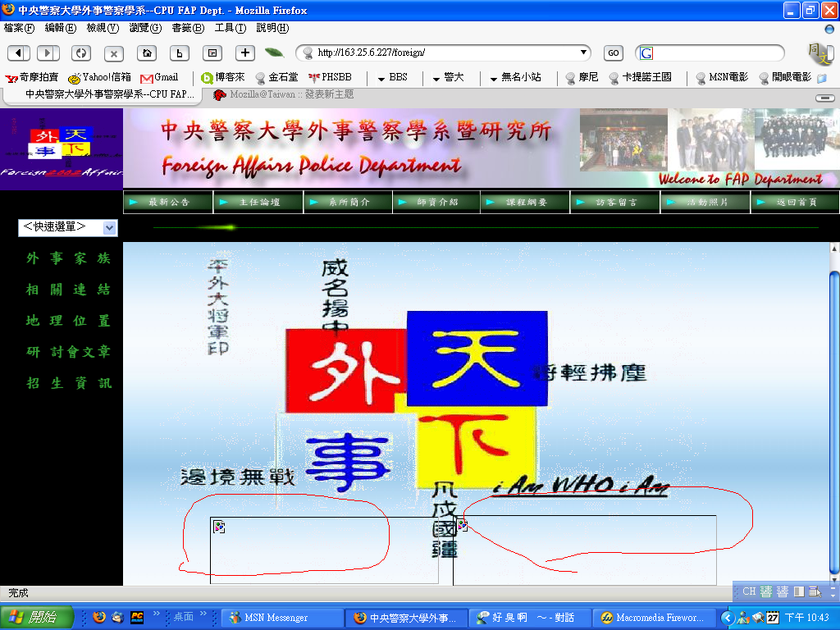This screenshot has height=630, width=840.
Task: Open the 招生資訊 sidebar link
Action: (69, 383)
